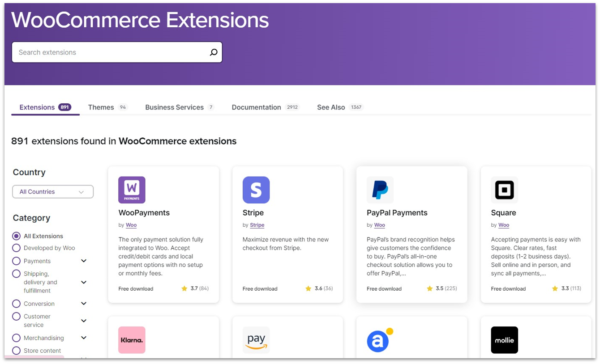Image resolution: width=600 pixels, height=364 pixels.
Task: Click the Woo developer link under PayPal Payments
Action: tap(380, 225)
